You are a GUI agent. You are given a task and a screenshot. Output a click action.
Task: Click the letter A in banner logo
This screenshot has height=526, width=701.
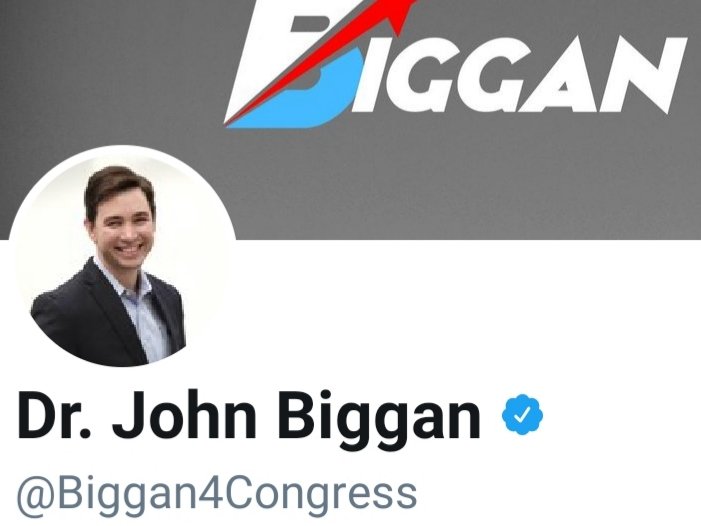pyautogui.click(x=559, y=76)
